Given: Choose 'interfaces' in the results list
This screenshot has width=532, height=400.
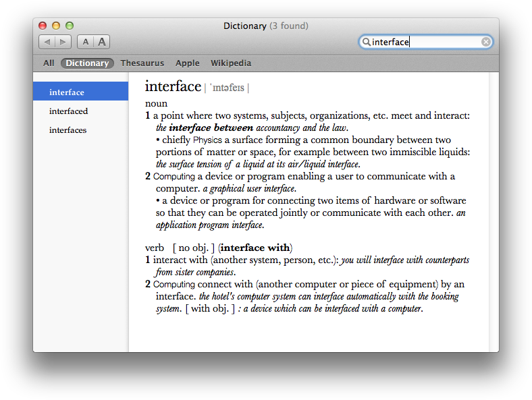Looking at the screenshot, I should coord(68,130).
